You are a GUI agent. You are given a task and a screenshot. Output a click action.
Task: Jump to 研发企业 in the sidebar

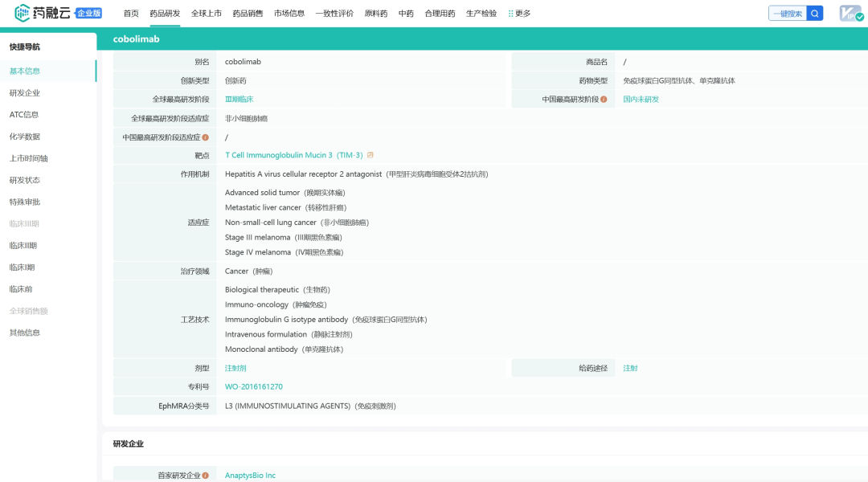tap(25, 93)
